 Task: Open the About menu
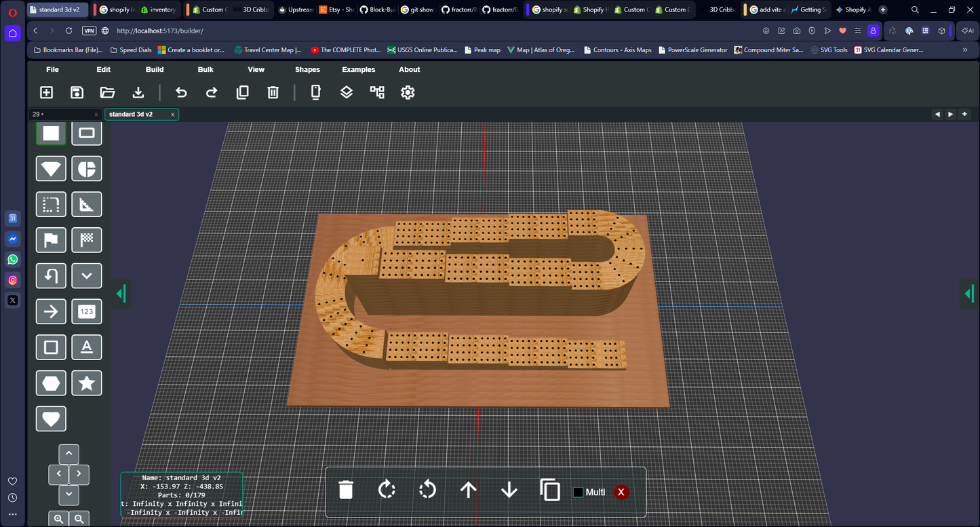point(410,69)
